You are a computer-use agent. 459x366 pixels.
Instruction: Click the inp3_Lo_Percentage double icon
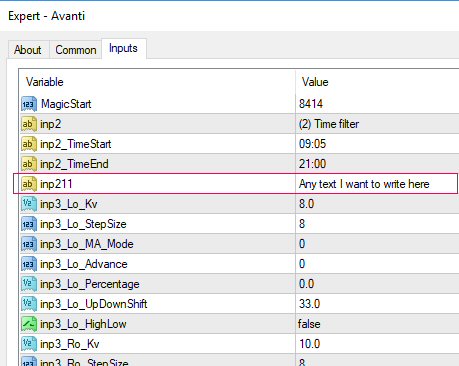(29, 284)
